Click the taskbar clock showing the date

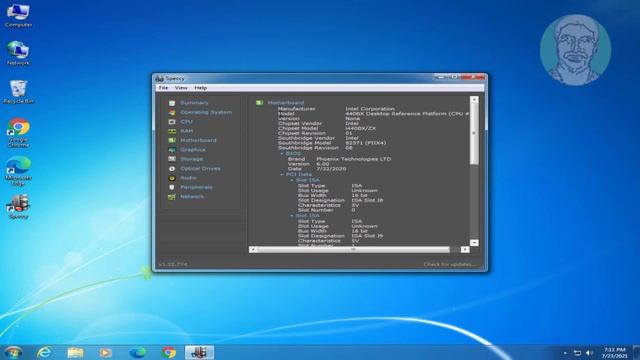click(614, 353)
